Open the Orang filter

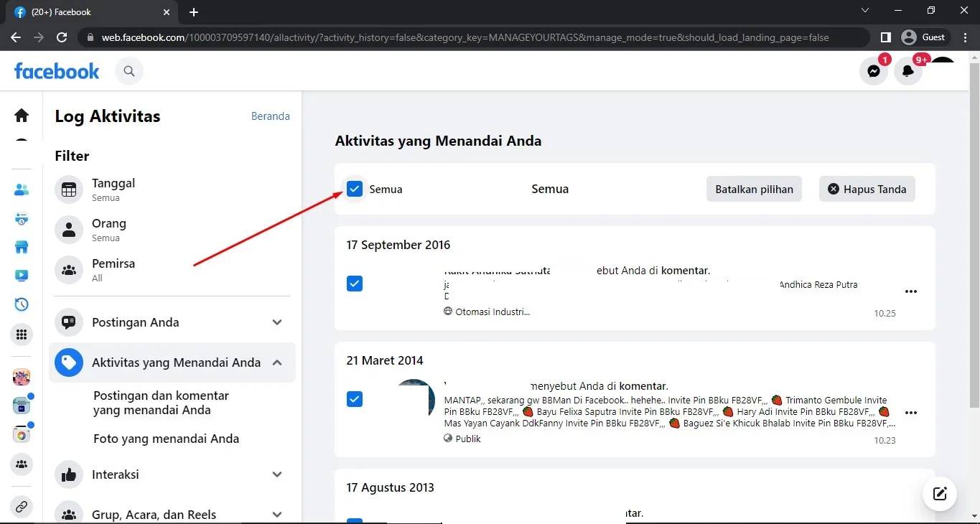point(172,230)
